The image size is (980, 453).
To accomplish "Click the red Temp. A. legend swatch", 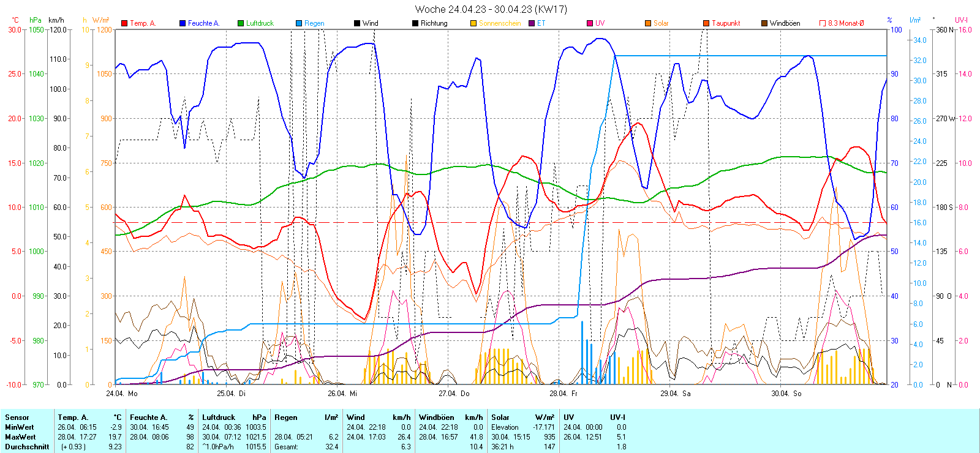I will coord(124,23).
